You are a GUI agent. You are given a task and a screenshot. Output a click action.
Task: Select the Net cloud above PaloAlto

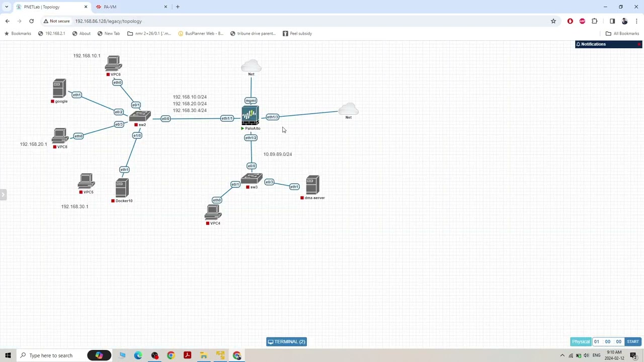click(251, 66)
